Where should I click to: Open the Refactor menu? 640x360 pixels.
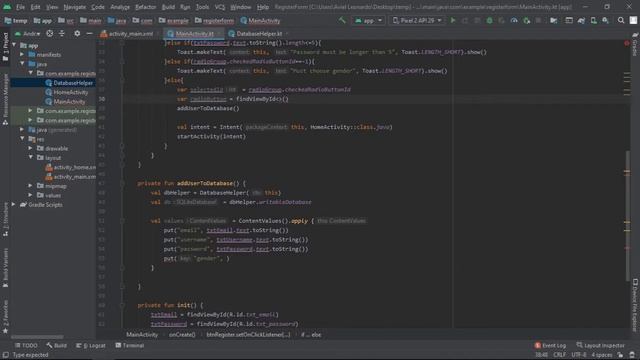[145, 7]
